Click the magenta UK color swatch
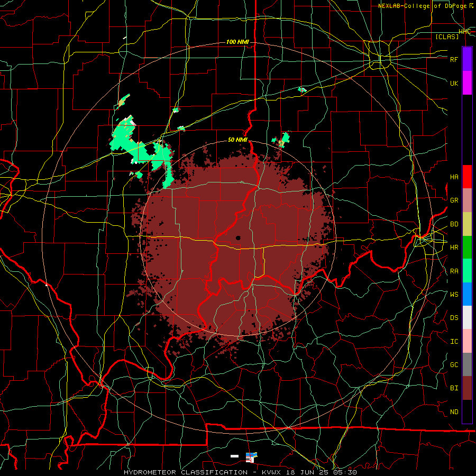Image resolution: width=476 pixels, height=476 pixels. tap(467, 83)
